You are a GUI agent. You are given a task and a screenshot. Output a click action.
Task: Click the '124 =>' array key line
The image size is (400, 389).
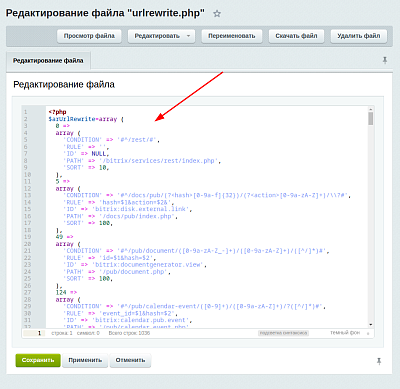[x=66, y=293]
